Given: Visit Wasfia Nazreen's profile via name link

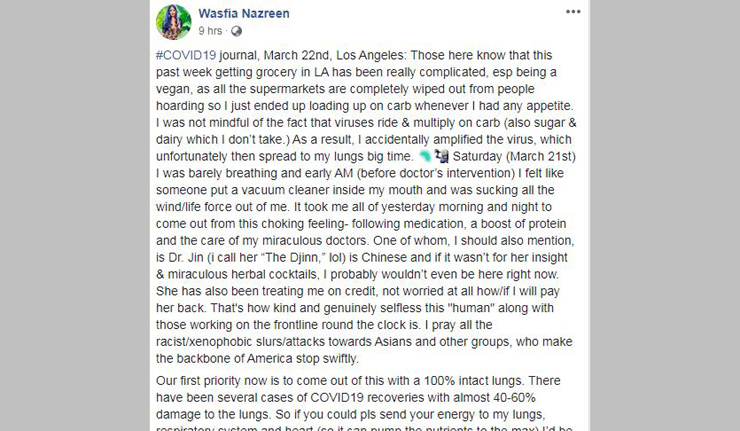Looking at the screenshot, I should (x=240, y=12).
